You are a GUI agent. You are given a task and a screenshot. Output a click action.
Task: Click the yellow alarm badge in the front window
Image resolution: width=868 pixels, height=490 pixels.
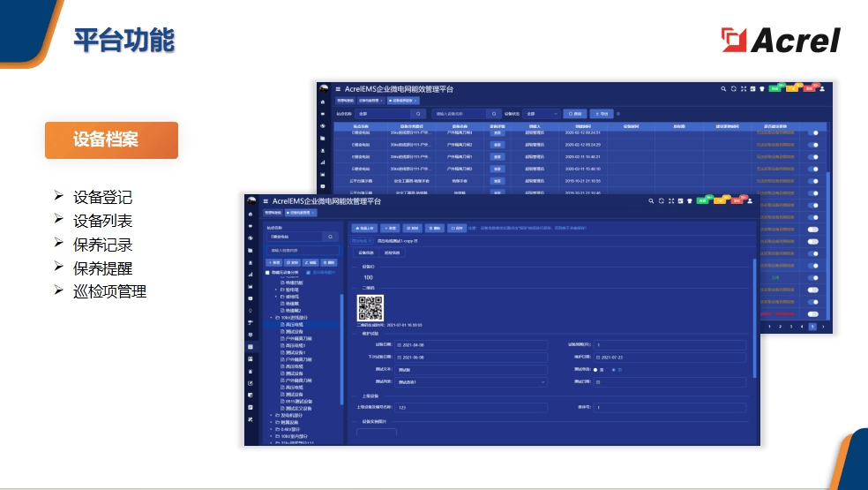720,200
